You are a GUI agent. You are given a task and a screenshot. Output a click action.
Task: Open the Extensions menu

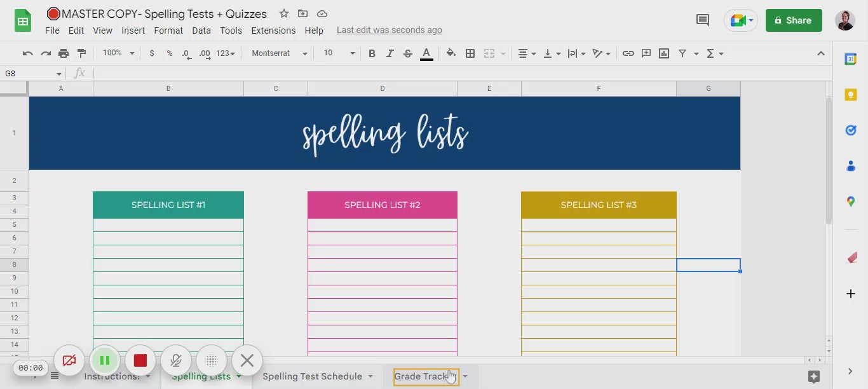273,31
